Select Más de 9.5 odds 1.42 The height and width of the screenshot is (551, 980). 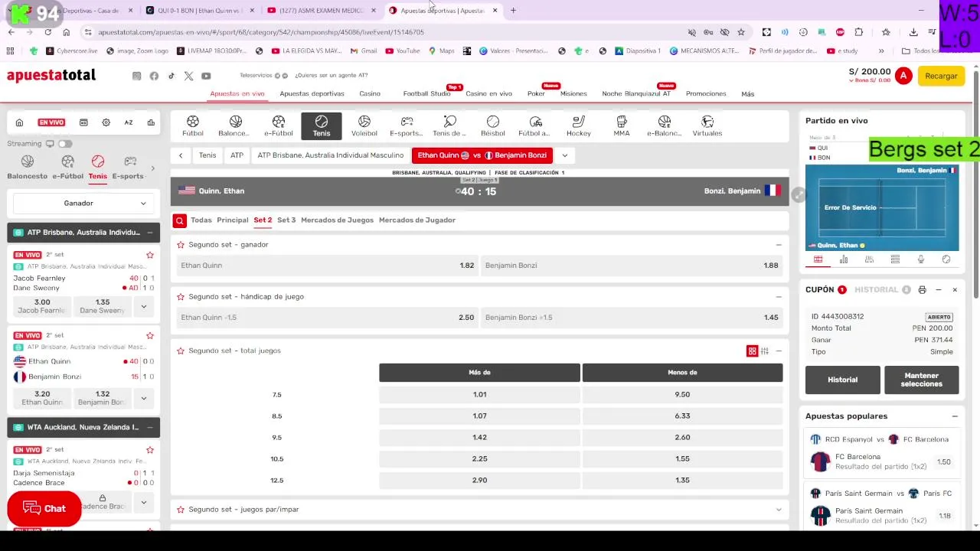[x=479, y=438]
